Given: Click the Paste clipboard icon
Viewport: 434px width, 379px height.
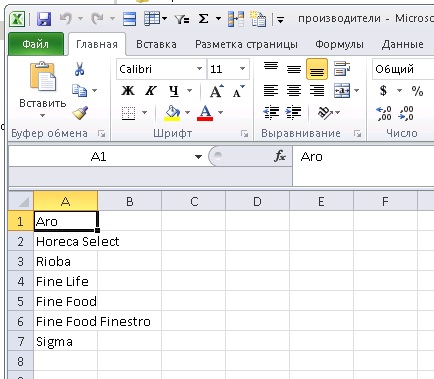Looking at the screenshot, I should tap(43, 77).
